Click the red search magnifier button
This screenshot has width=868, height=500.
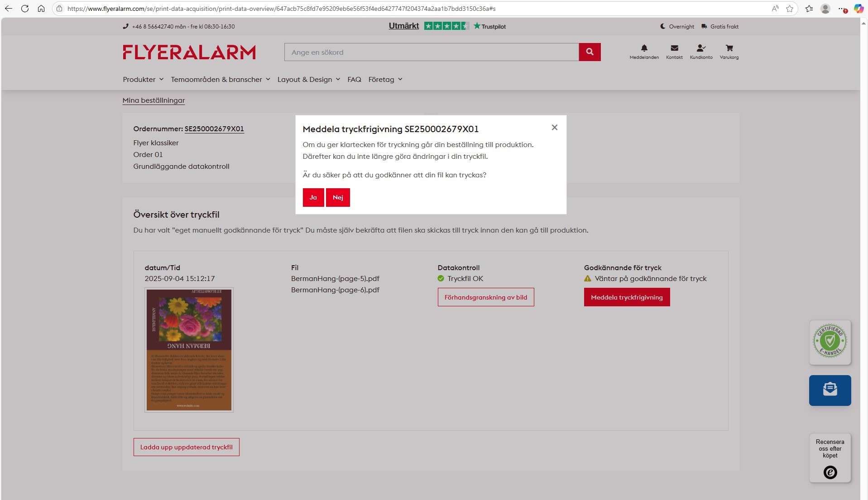590,52
